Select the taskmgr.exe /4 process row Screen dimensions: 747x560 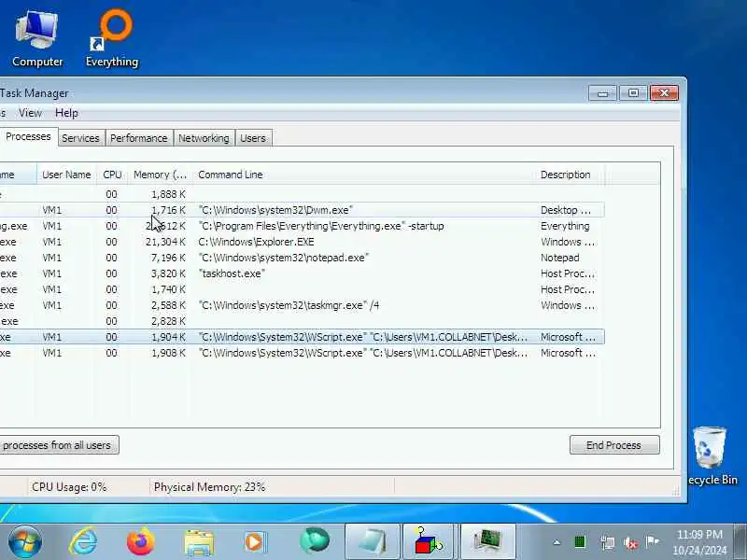point(302,305)
